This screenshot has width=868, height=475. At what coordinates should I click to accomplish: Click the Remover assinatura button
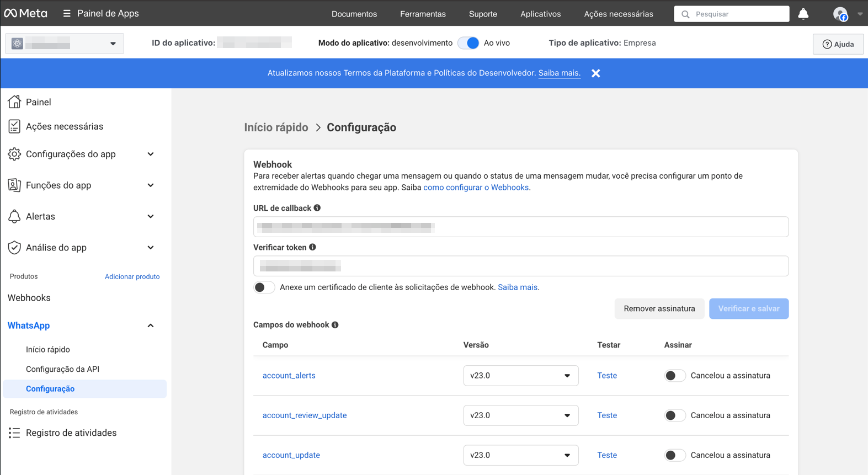pyautogui.click(x=659, y=308)
